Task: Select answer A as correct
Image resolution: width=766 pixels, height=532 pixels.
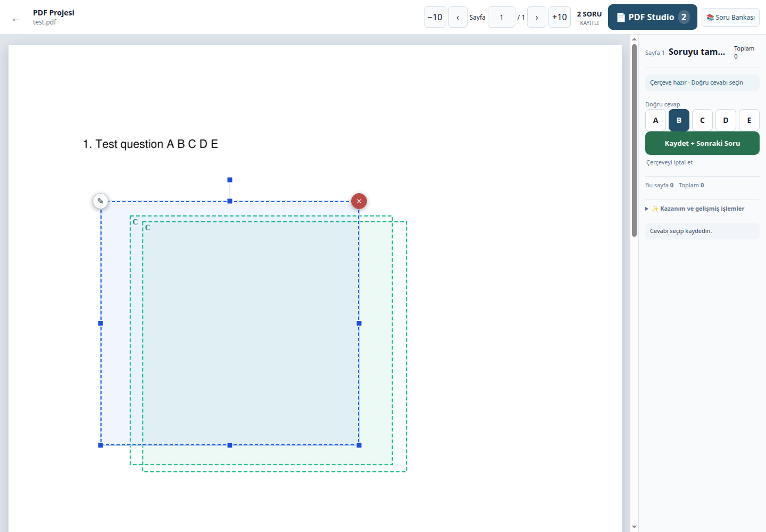Action: (655, 120)
